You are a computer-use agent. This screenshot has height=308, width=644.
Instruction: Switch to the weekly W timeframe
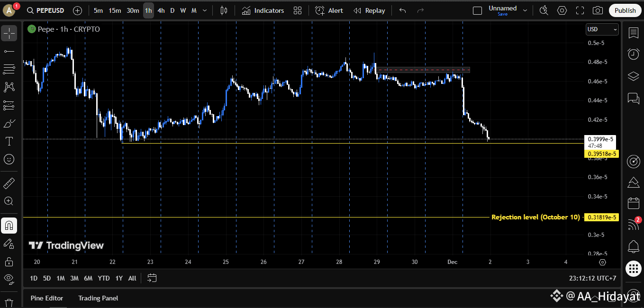pos(183,10)
